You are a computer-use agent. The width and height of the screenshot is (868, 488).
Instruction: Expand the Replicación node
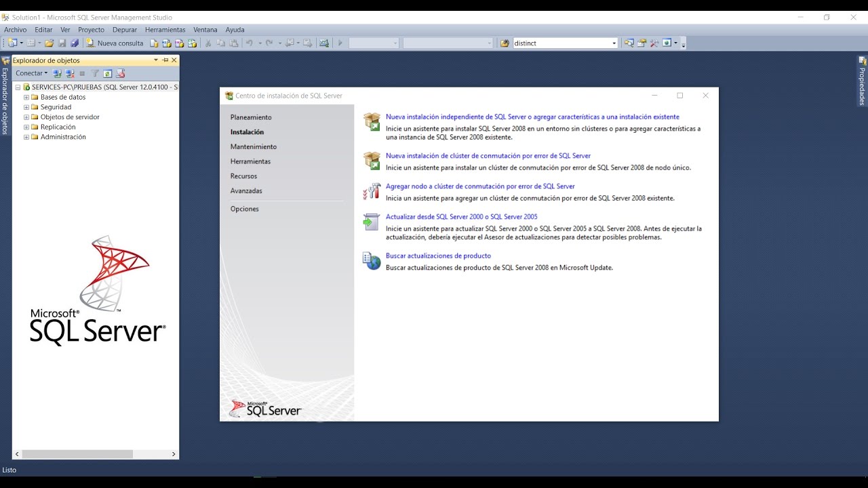point(26,127)
